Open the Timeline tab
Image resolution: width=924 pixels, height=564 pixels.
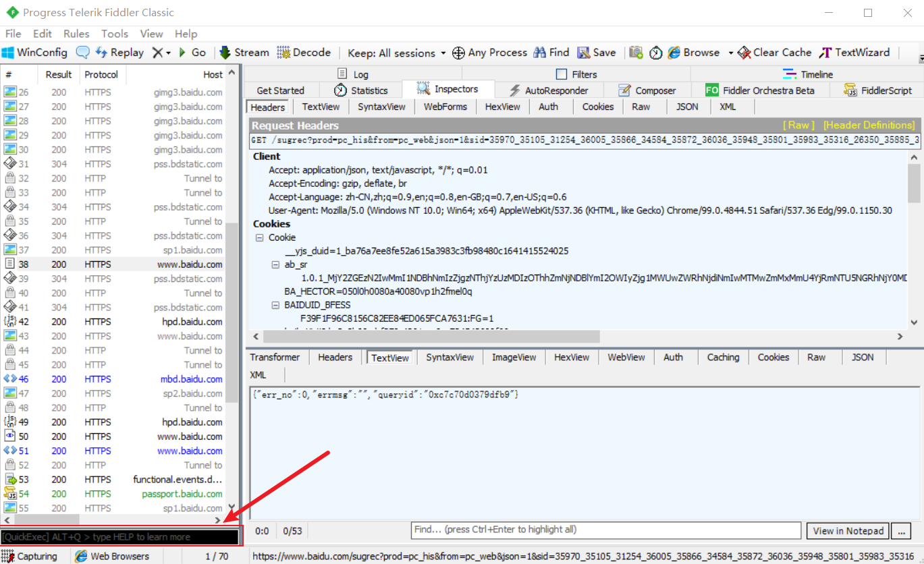point(807,74)
